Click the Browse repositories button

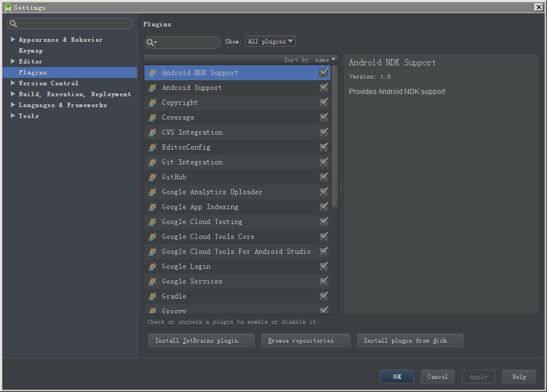click(306, 340)
